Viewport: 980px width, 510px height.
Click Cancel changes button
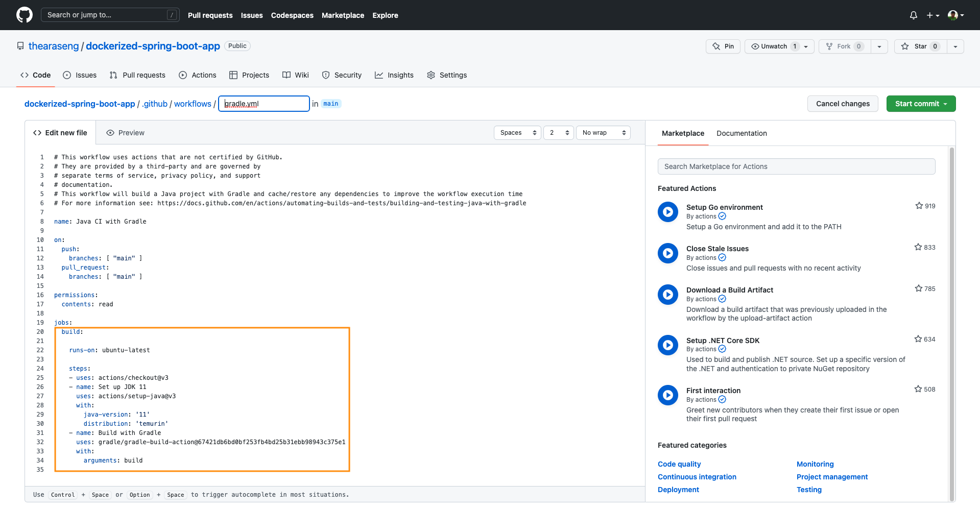(843, 104)
